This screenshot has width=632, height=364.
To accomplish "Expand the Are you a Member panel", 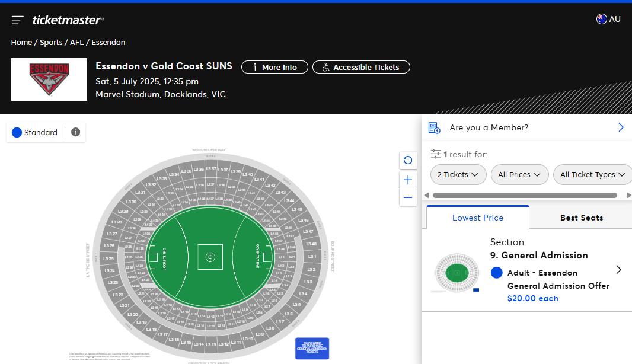I will click(x=621, y=128).
